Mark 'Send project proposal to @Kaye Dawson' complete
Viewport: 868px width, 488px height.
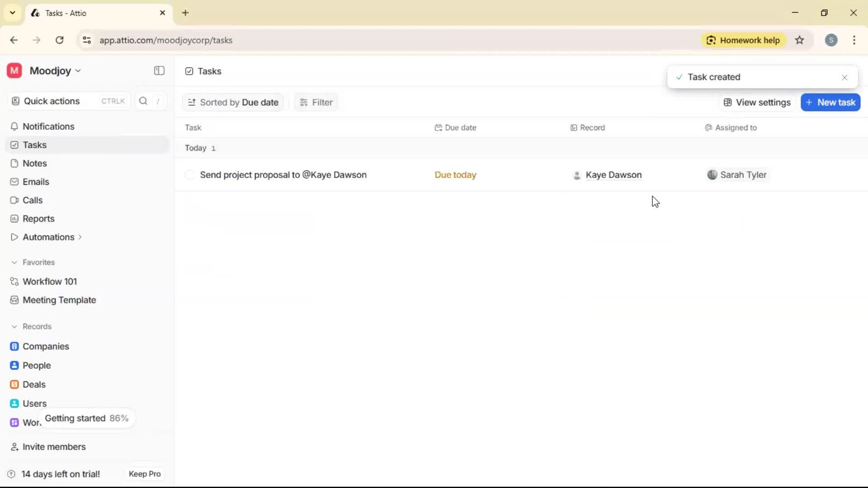(x=190, y=175)
